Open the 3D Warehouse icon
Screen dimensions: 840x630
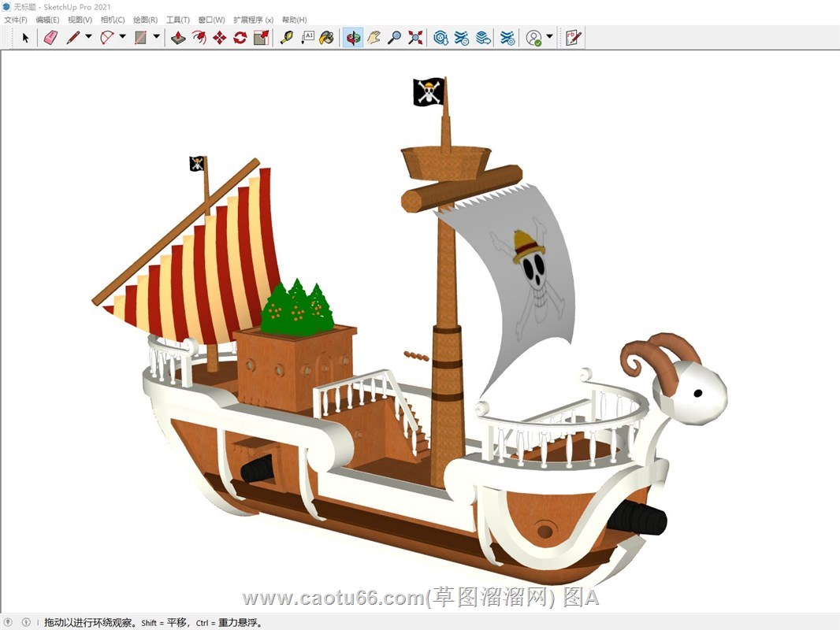(x=441, y=38)
